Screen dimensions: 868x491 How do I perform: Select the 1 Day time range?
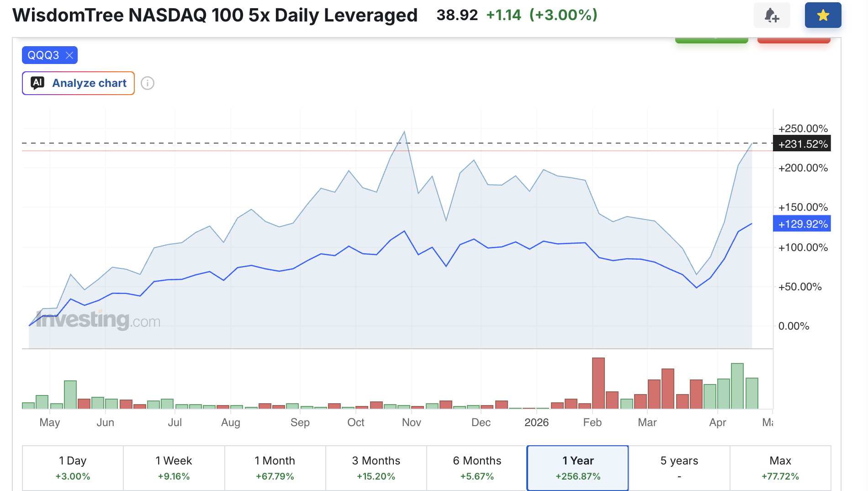click(73, 468)
